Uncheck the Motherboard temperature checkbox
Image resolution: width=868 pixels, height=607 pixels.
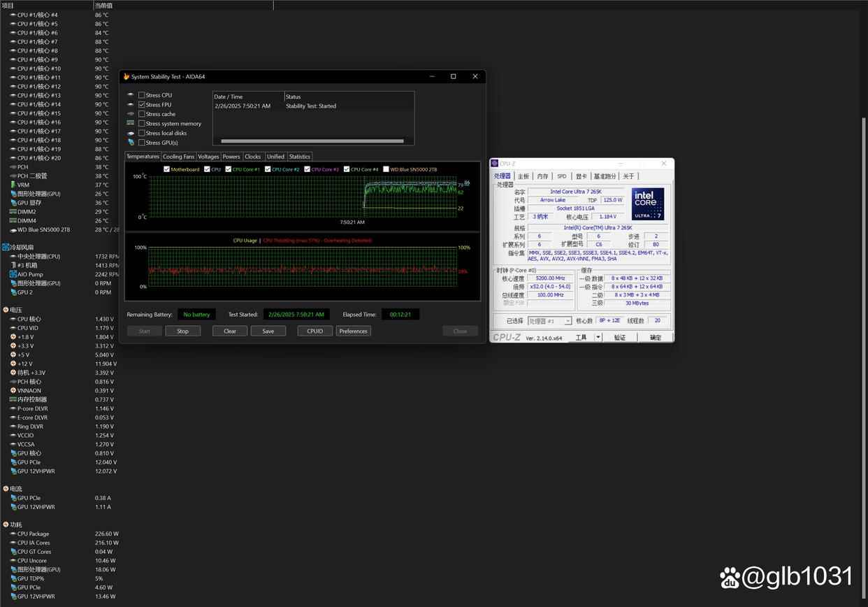(x=167, y=169)
